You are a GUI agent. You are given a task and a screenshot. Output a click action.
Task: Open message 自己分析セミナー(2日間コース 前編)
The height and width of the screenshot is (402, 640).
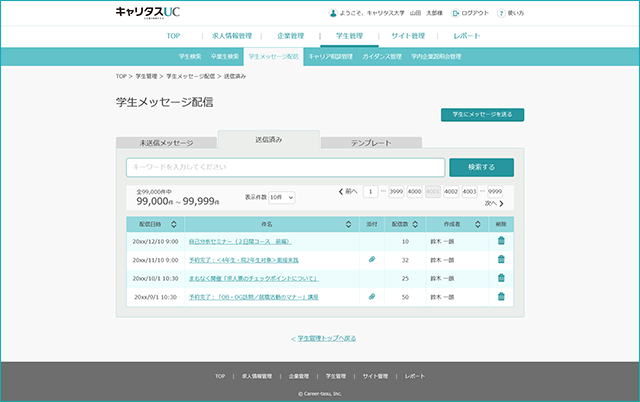[240, 242]
